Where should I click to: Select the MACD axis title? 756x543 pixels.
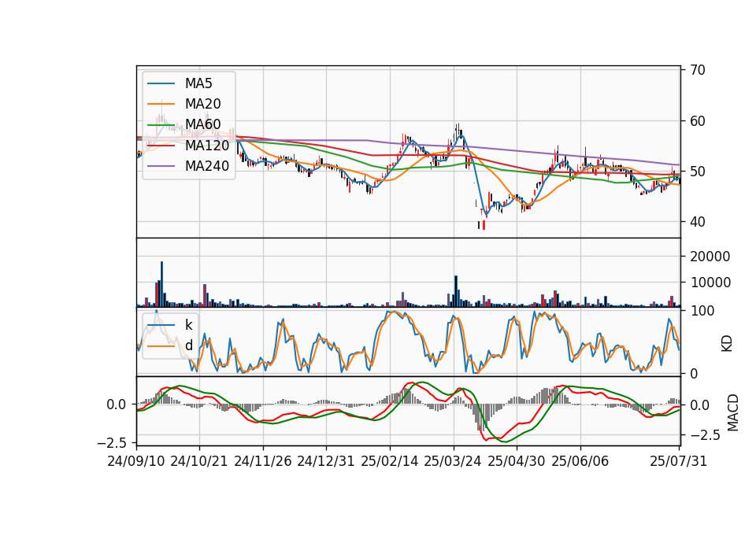732,412
